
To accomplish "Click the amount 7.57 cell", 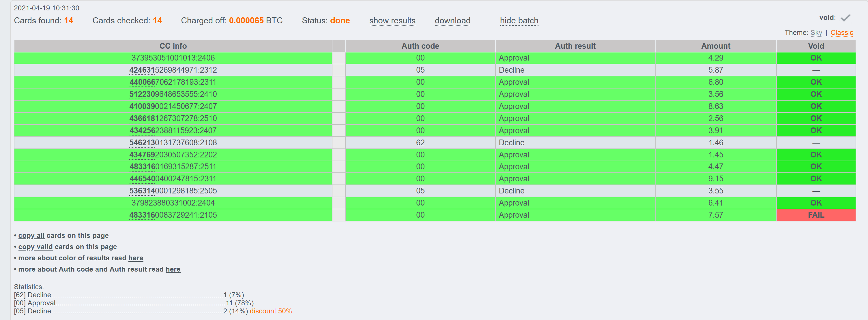I will pyautogui.click(x=716, y=215).
